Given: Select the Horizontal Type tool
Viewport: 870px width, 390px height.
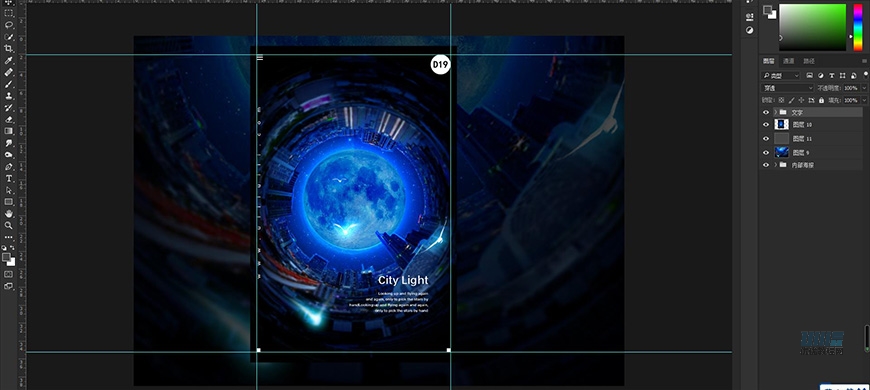Looking at the screenshot, I should click(x=9, y=179).
